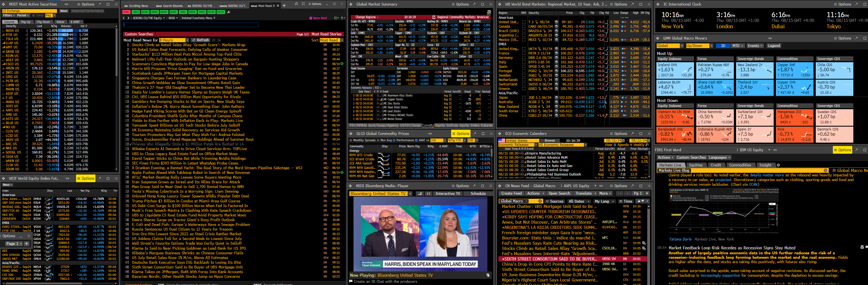
Task: Open the calendar icon next to 08/15/24
Action: click(x=623, y=140)
